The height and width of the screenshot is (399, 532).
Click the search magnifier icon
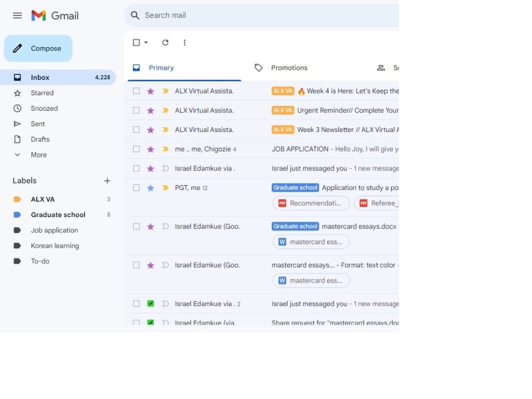pyautogui.click(x=135, y=15)
